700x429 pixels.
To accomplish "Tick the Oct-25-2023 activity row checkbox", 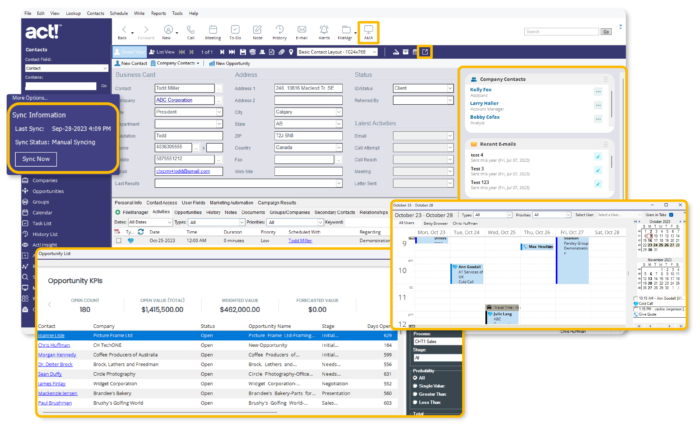I will (x=118, y=241).
